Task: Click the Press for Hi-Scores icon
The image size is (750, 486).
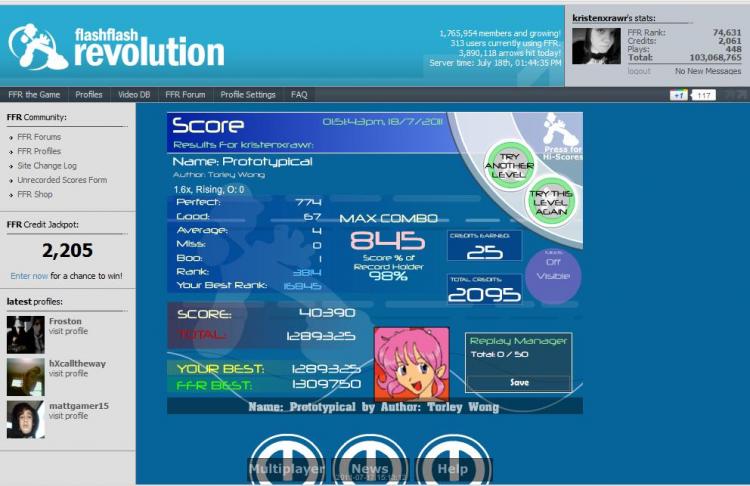Action: pyautogui.click(x=562, y=136)
